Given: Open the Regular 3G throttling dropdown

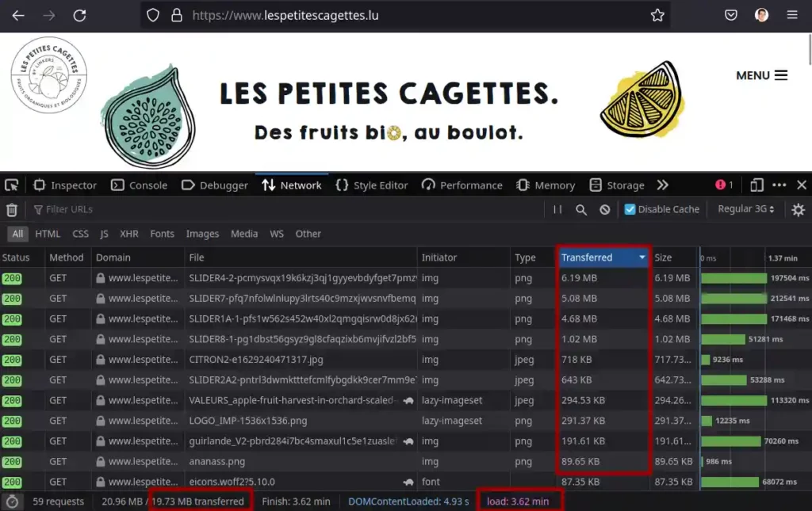Looking at the screenshot, I should coord(745,209).
